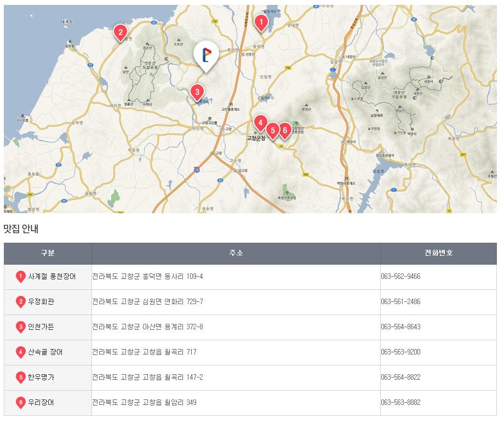Open map pin number 6

pos(284,130)
